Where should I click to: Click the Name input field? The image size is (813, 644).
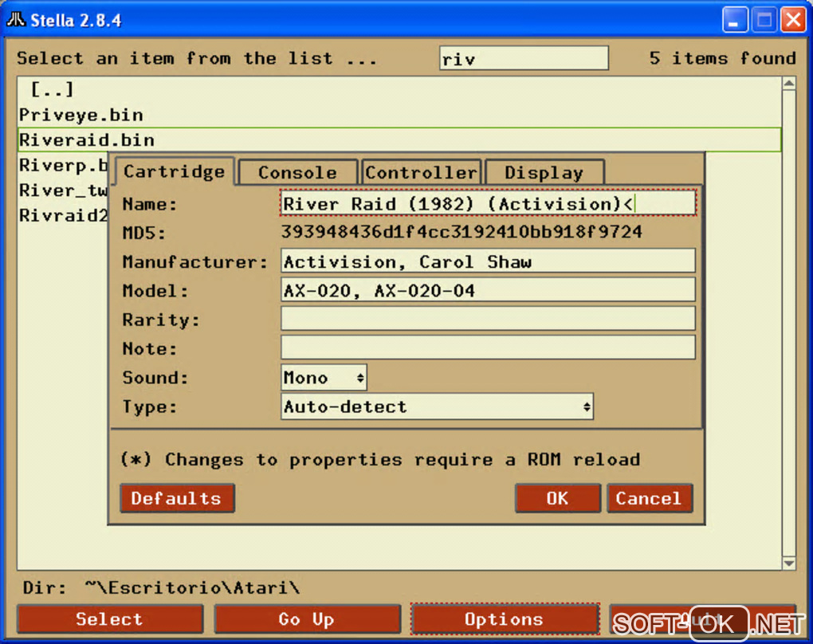pyautogui.click(x=488, y=203)
